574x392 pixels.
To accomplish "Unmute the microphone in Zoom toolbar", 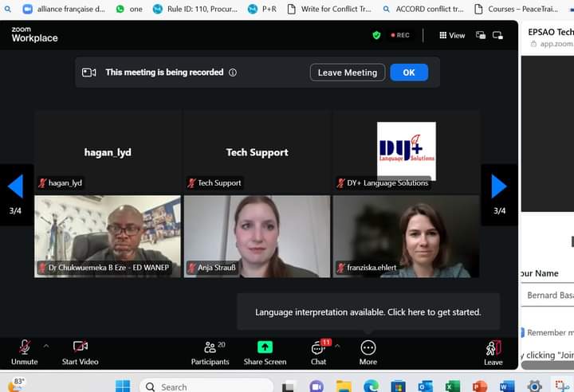I will click(x=25, y=347).
